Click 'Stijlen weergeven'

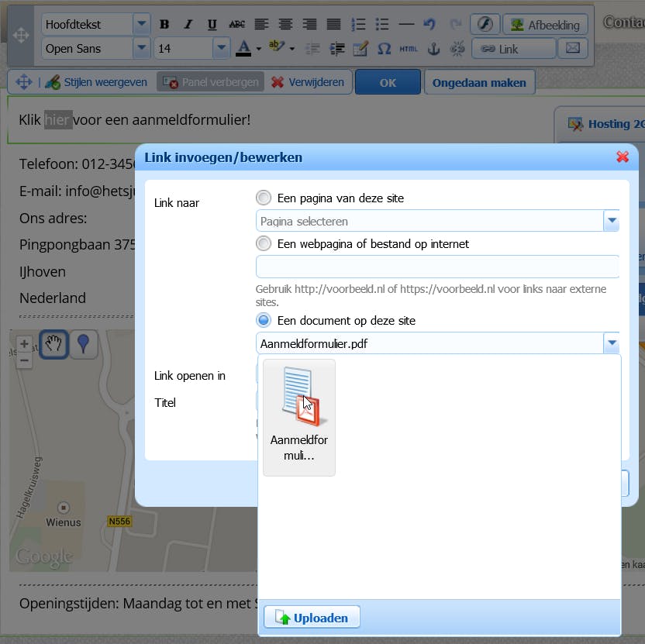[96, 82]
